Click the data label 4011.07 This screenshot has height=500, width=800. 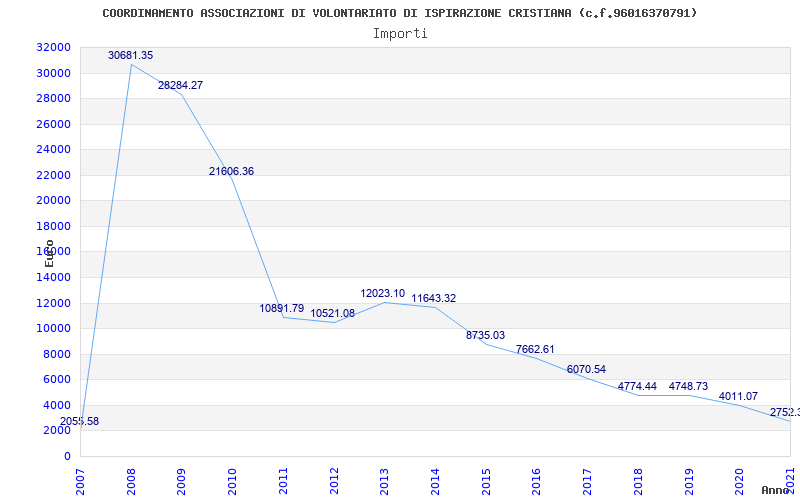[738, 396]
